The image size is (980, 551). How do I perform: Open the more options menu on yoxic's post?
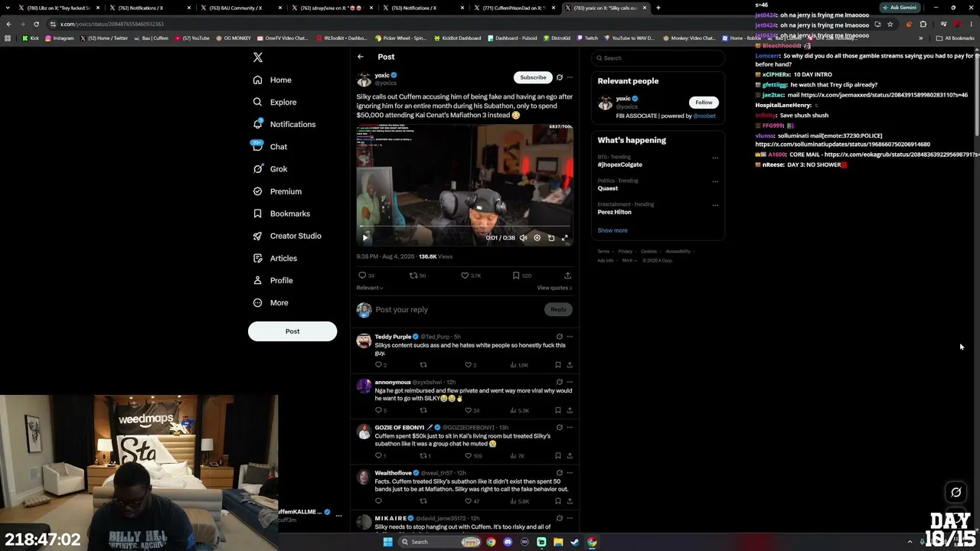pos(570,77)
